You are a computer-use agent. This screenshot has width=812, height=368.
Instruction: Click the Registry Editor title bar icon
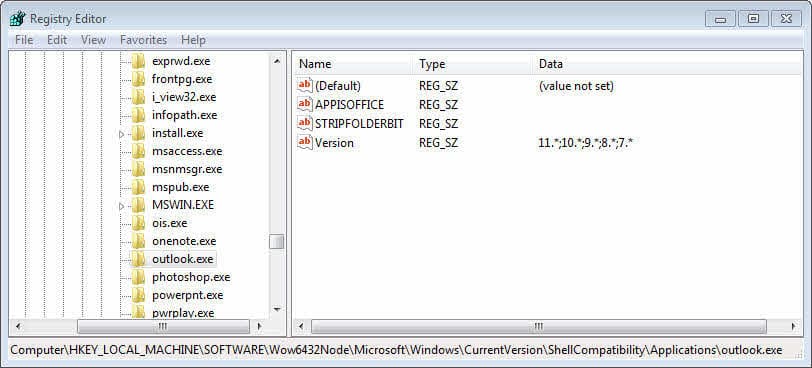click(x=17, y=19)
